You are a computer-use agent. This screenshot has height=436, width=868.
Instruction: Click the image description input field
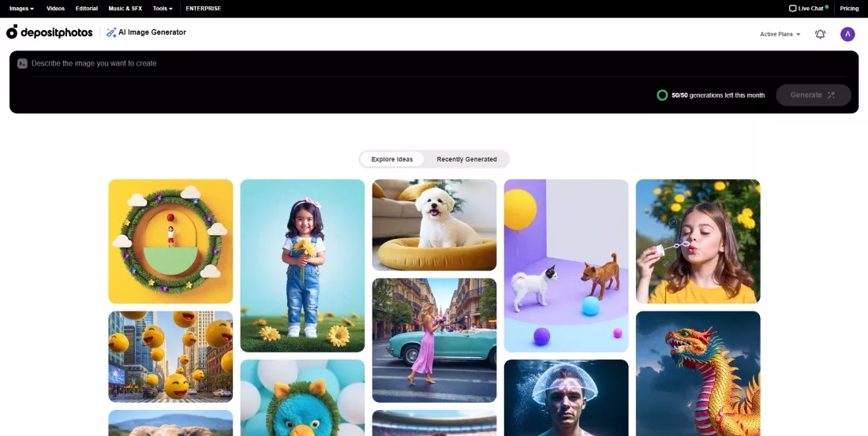pyautogui.click(x=395, y=64)
